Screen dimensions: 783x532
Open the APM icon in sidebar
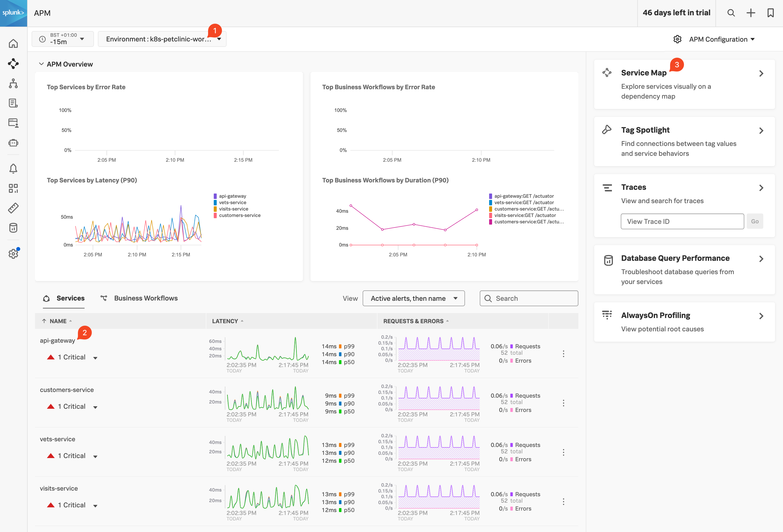coord(13,63)
